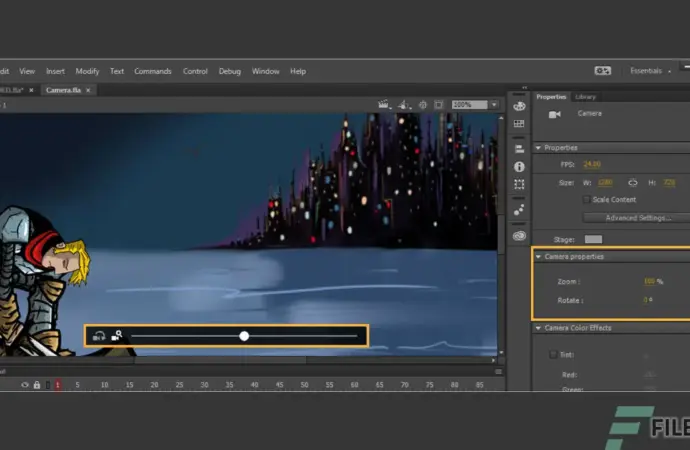Click the stage Height value field

[669, 183]
